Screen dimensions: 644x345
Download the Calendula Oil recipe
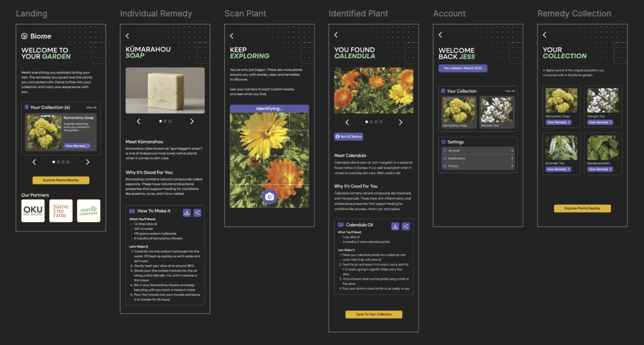(x=395, y=226)
